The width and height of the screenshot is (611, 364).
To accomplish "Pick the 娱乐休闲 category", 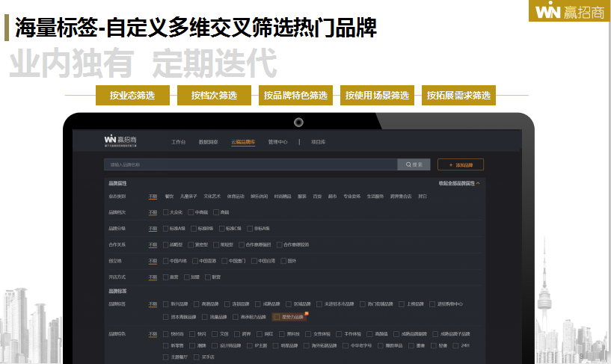I will tap(259, 197).
